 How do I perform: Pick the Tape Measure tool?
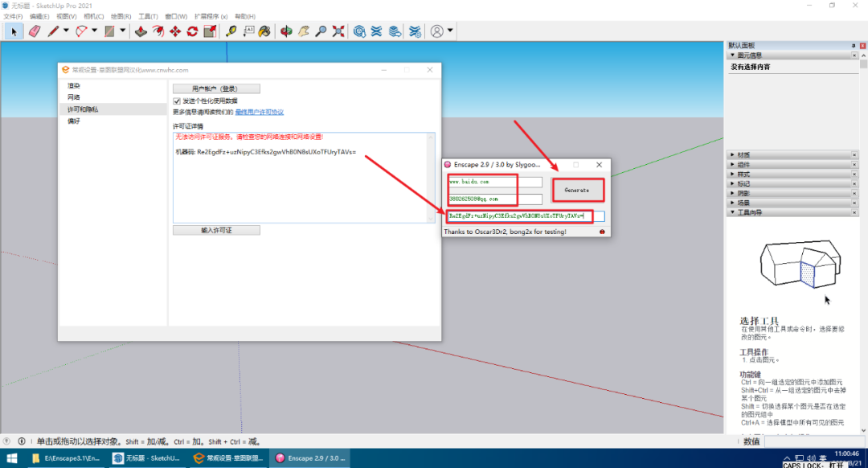(231, 31)
